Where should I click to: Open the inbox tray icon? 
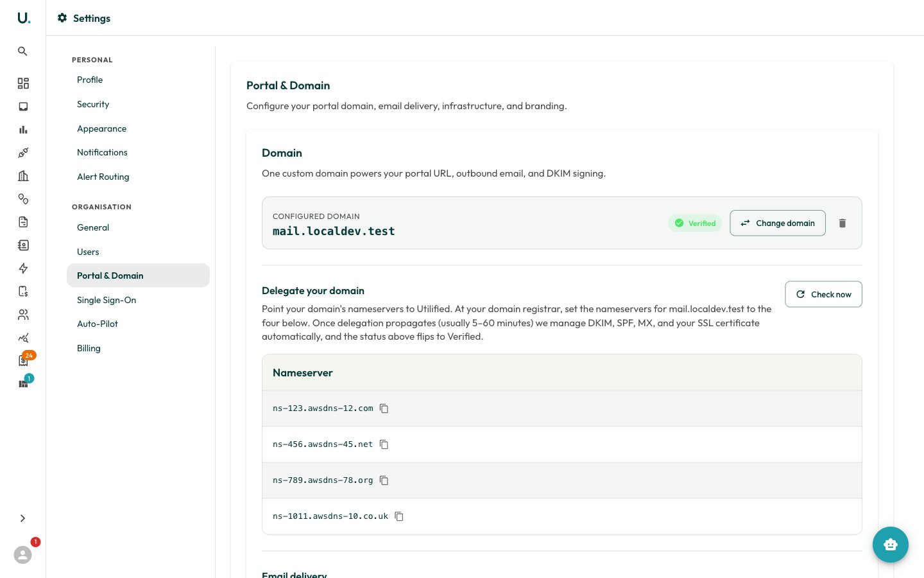(23, 107)
